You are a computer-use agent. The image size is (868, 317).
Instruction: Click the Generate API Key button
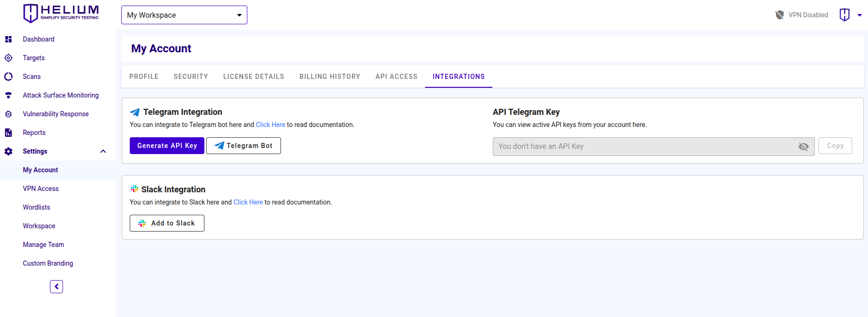[167, 146]
